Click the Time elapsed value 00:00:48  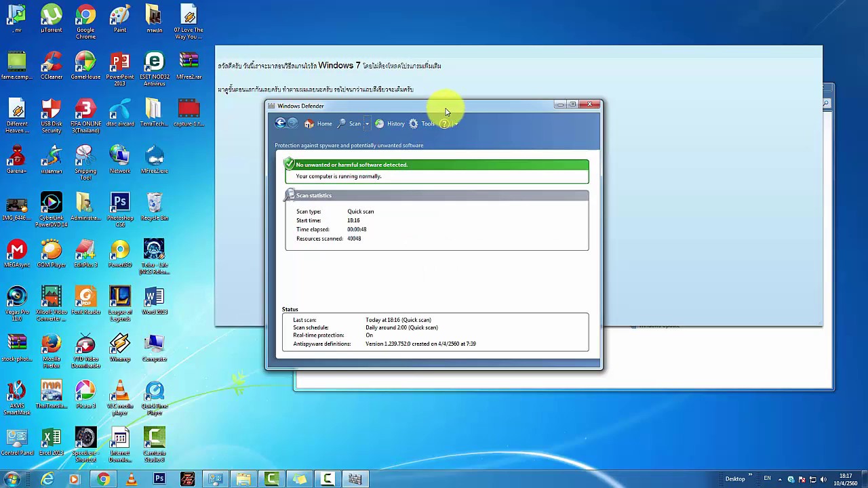pos(357,230)
